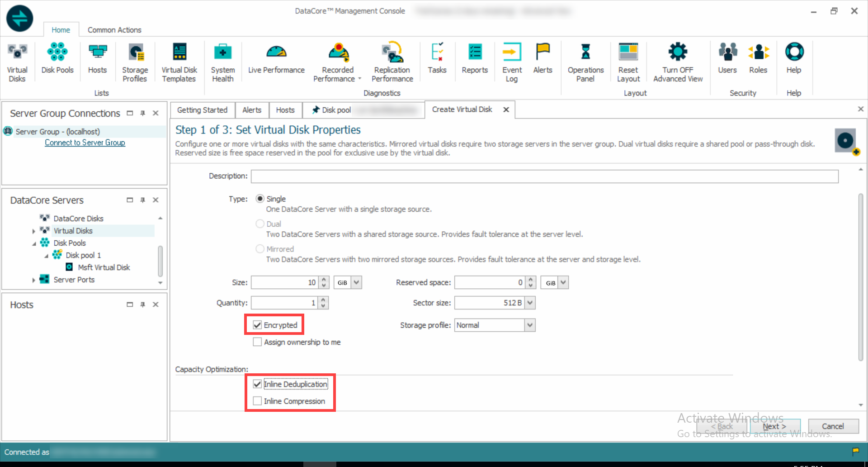Uncheck the Encrypted checkbox
This screenshot has height=467, width=868.
(257, 325)
